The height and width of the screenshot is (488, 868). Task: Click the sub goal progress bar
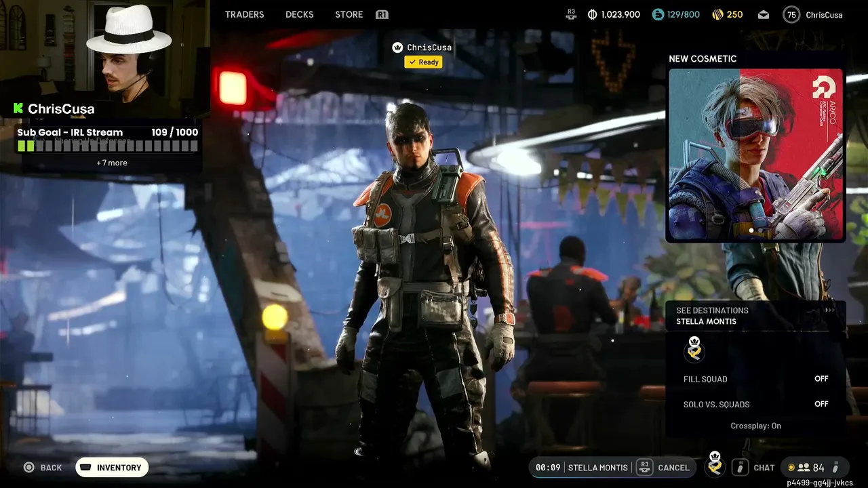coord(108,146)
